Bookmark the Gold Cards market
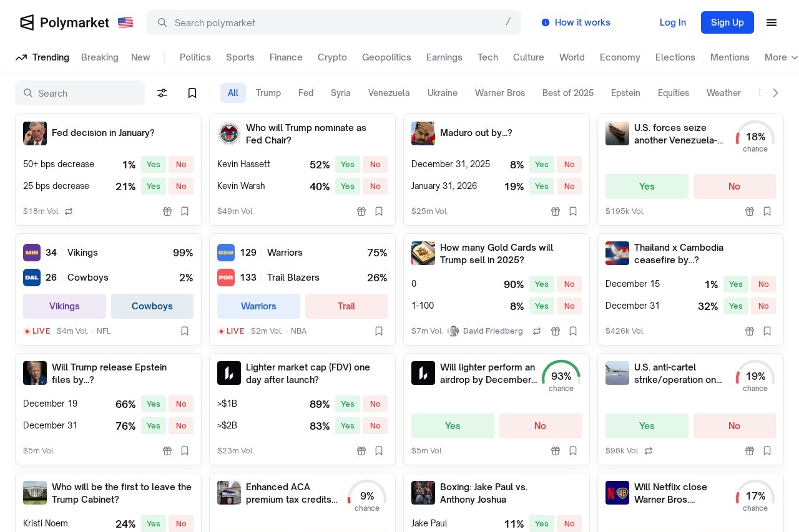The width and height of the screenshot is (799, 532). (x=573, y=331)
